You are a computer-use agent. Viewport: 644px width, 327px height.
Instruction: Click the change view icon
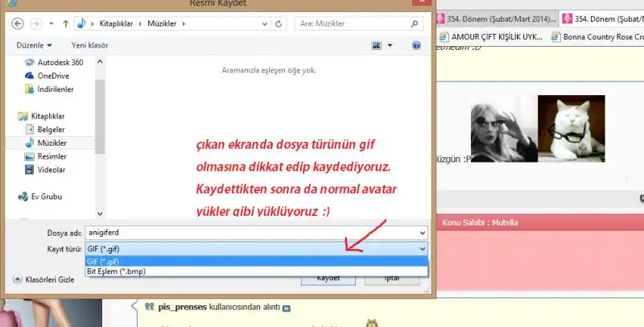tap(377, 46)
